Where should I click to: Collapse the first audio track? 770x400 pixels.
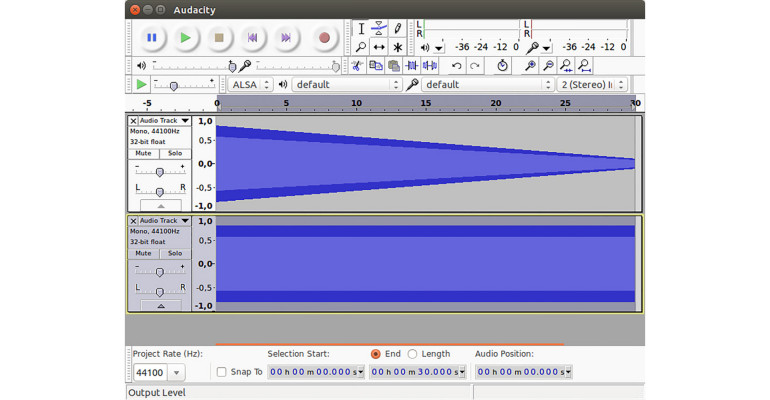pos(161,206)
